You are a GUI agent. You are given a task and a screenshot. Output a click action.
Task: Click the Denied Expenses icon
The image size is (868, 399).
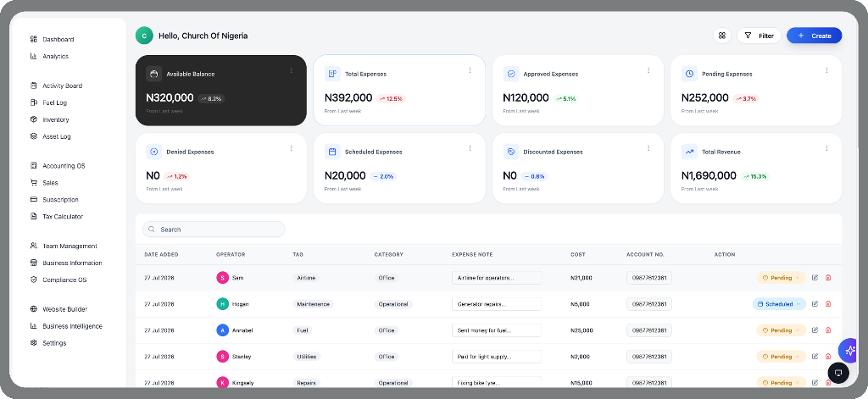[154, 152]
